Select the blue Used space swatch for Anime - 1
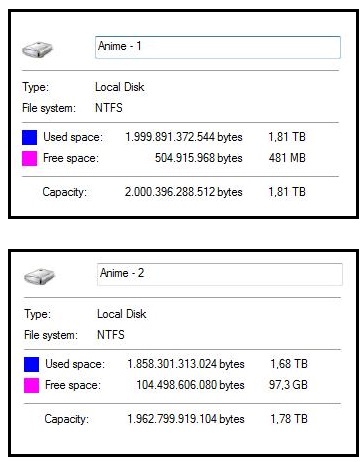This screenshot has height=462, width=362. (29, 137)
